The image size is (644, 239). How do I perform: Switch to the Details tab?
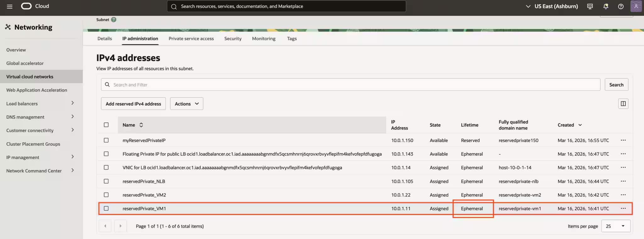[x=104, y=38]
